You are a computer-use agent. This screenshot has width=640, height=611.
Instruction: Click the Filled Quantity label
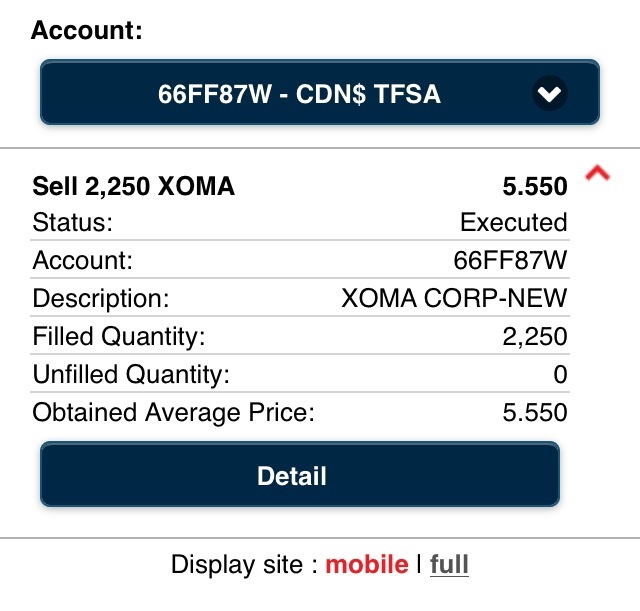(119, 336)
